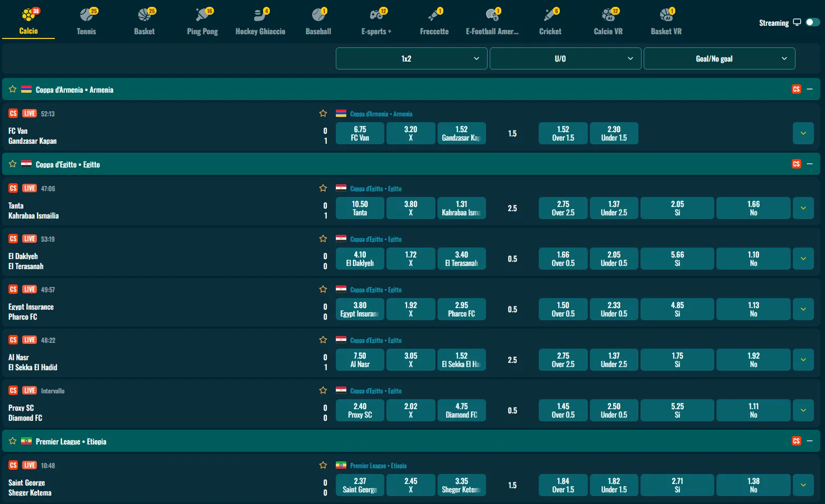Open the Tennis sport tab

tap(86, 21)
